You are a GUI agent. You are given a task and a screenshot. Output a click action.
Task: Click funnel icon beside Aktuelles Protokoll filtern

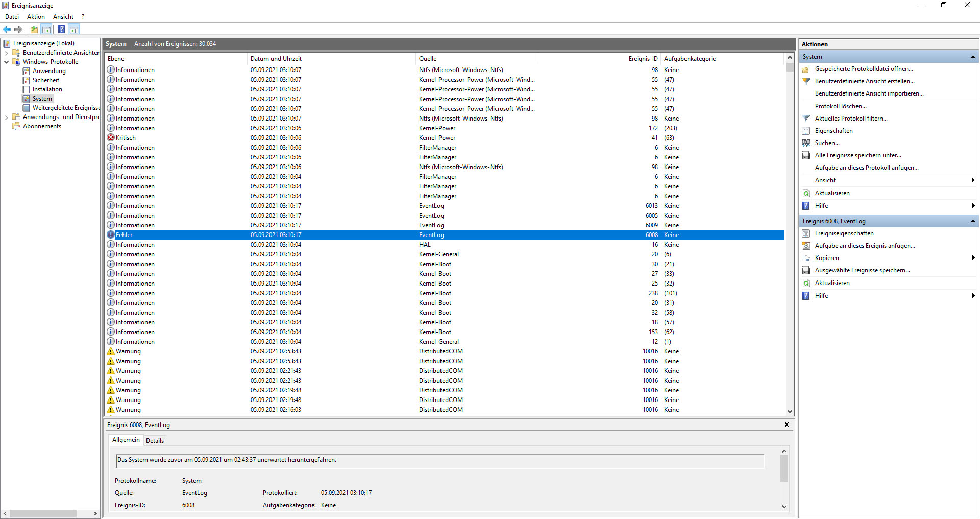[806, 119]
